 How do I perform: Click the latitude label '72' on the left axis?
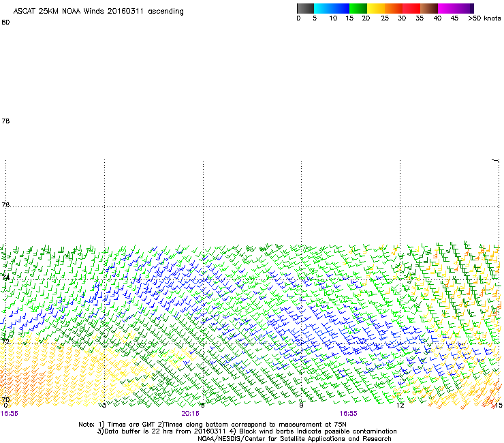pyautogui.click(x=5, y=341)
